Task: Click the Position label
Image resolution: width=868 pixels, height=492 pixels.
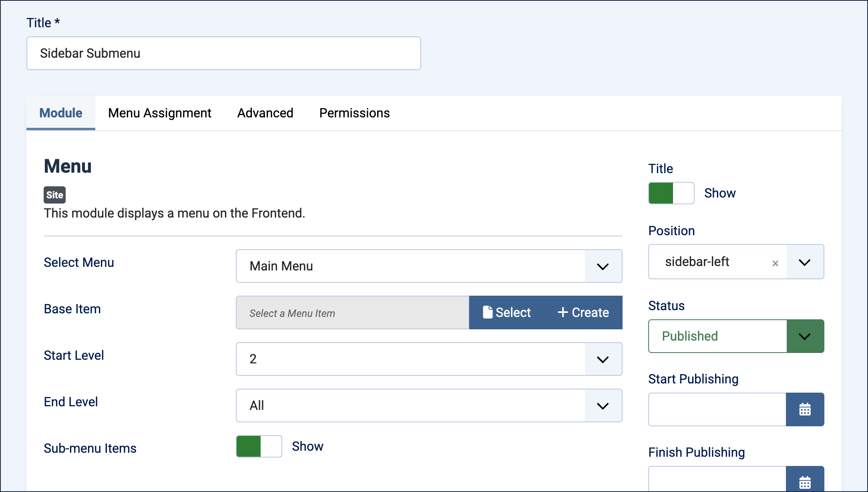Action: 672,231
